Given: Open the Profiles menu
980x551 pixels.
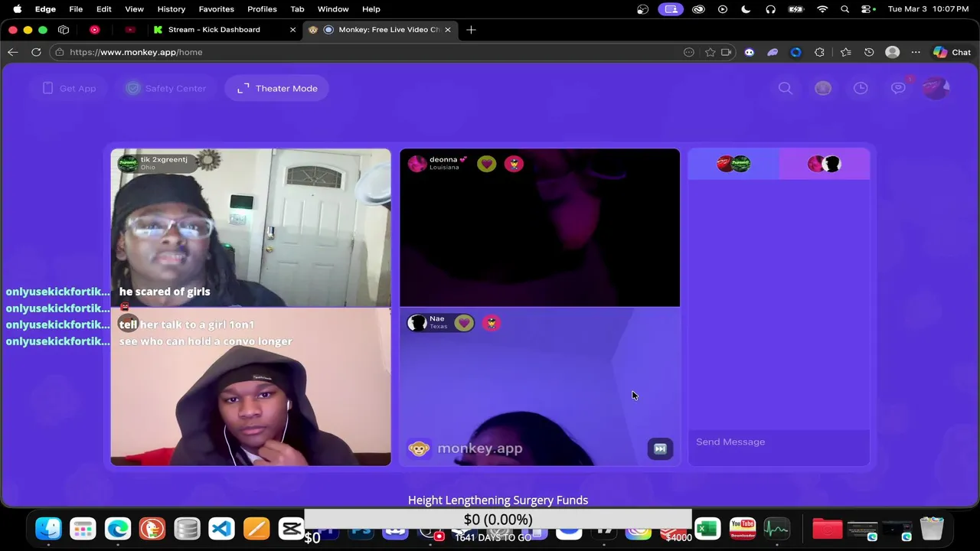Looking at the screenshot, I should (x=262, y=9).
